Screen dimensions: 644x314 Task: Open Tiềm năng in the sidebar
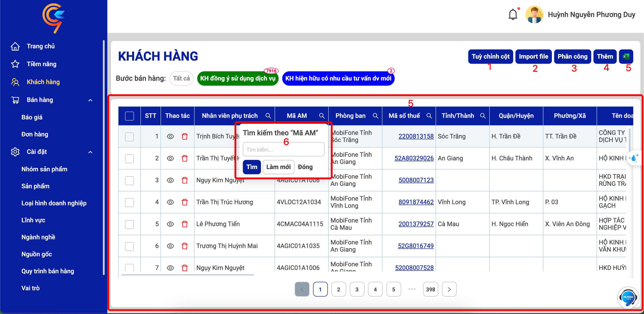42,64
